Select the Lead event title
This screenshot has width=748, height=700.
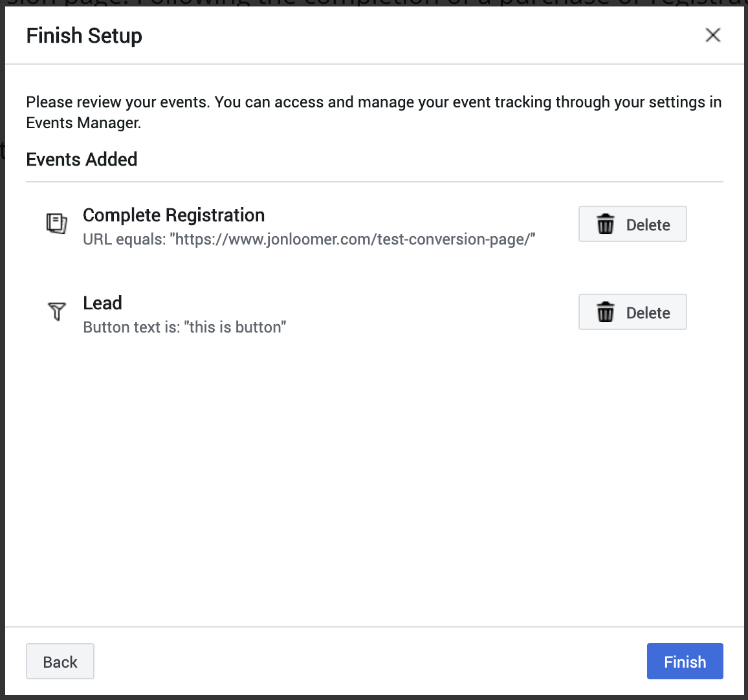(x=102, y=303)
